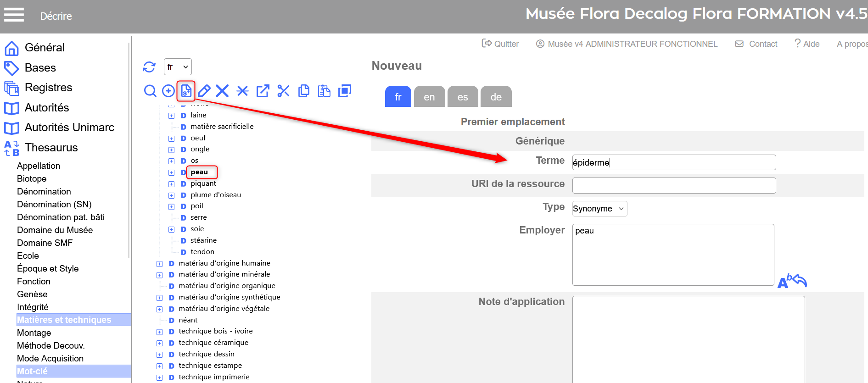Click the open in new window icon

tap(263, 91)
